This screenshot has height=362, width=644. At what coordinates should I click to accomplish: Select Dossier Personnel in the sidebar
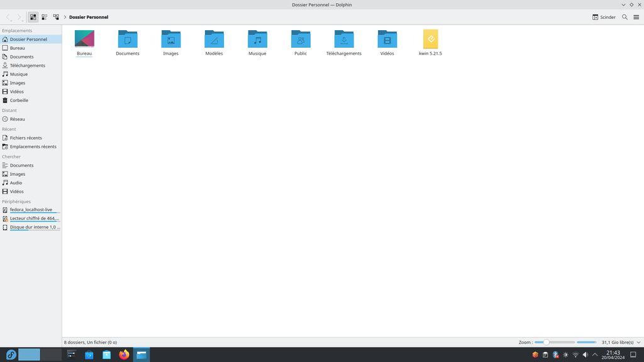pos(31,40)
